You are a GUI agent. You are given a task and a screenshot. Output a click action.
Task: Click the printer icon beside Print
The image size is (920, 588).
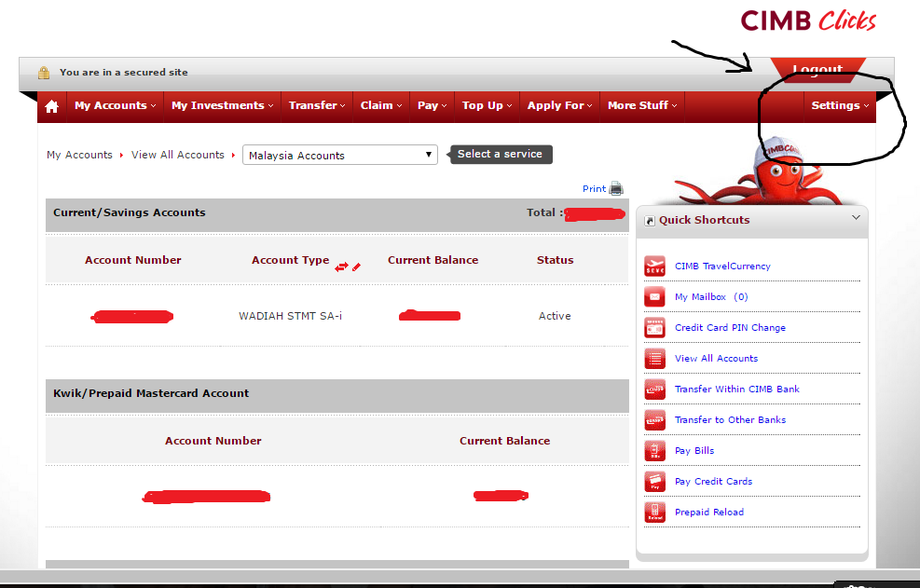616,188
